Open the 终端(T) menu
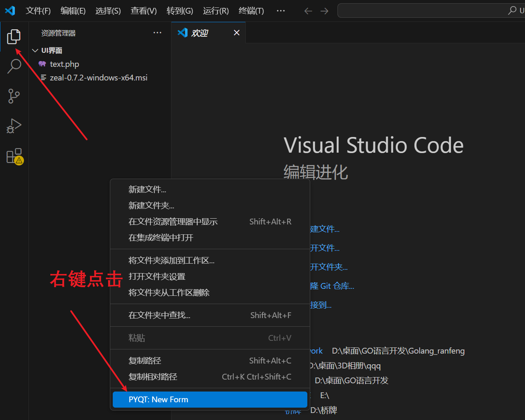 point(251,11)
